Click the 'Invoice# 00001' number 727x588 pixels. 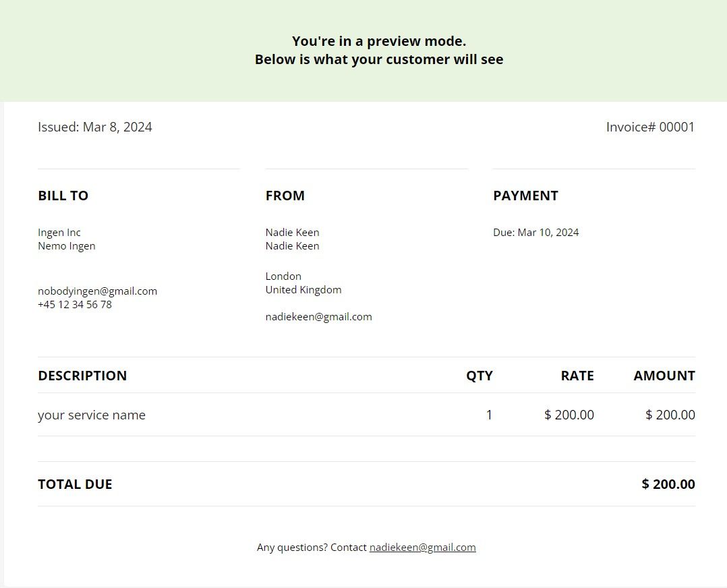(x=651, y=127)
